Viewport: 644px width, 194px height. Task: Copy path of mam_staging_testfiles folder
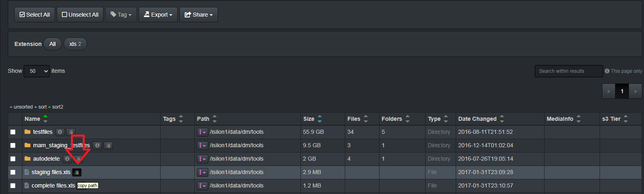pos(108,145)
